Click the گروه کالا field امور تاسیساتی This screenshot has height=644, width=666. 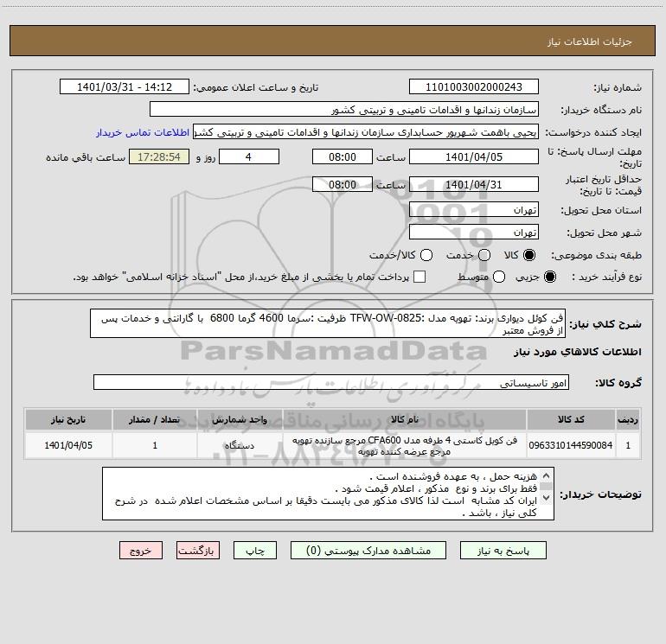coord(331,382)
